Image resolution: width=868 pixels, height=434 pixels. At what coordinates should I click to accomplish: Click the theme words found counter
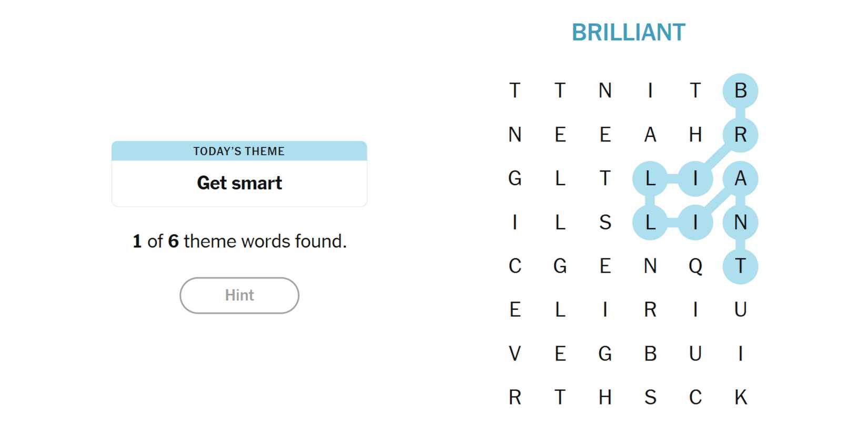239,241
